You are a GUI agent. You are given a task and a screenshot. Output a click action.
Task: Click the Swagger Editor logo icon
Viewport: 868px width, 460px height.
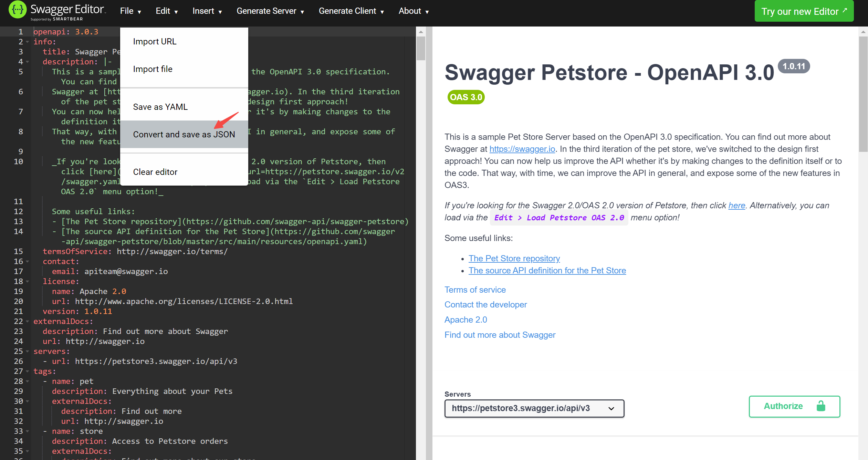[x=17, y=10]
